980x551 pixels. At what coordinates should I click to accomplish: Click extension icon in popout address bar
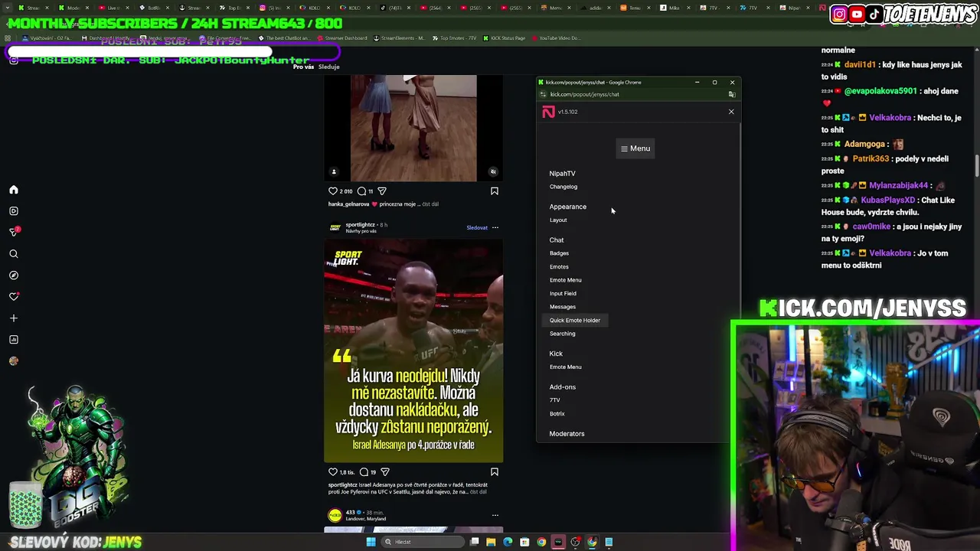tap(731, 94)
